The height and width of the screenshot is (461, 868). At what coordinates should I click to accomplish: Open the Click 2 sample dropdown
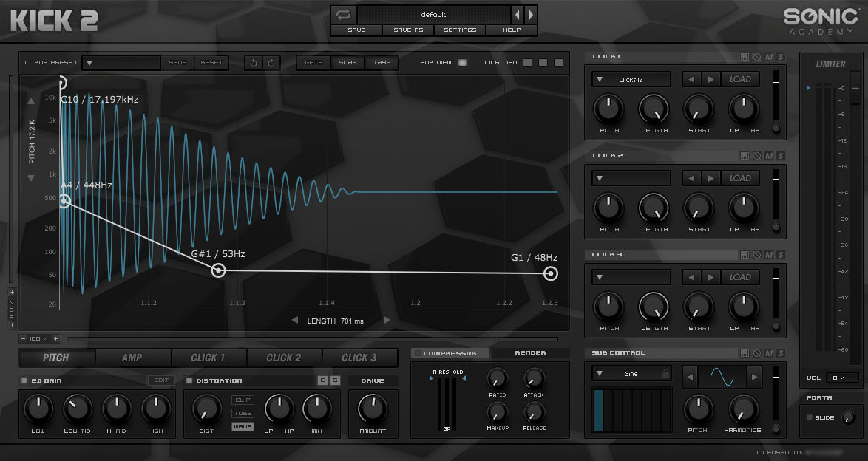[x=631, y=178]
